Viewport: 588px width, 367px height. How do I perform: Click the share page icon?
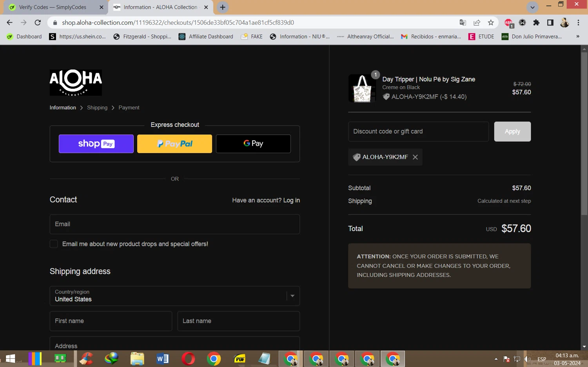477,23
